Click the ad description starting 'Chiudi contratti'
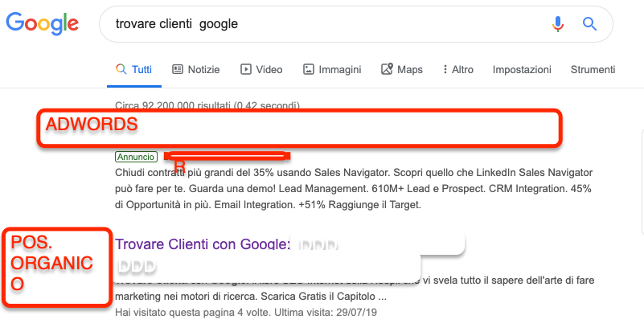The height and width of the screenshot is (336, 644). (x=354, y=189)
